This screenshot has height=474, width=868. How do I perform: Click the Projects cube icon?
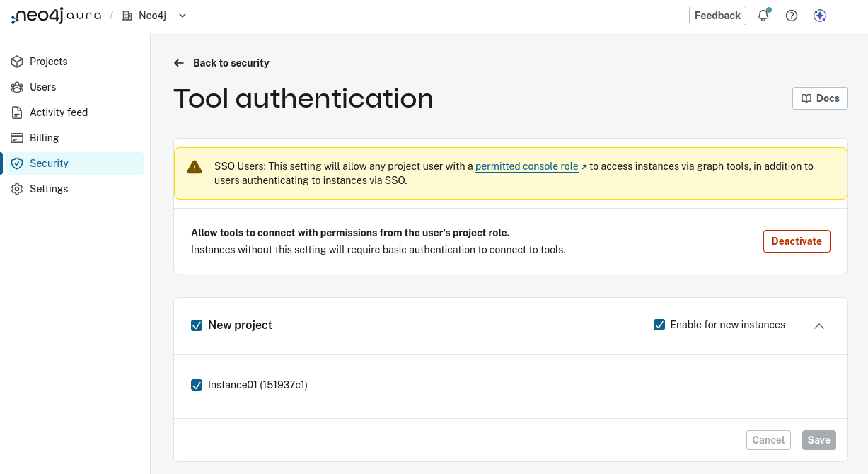coord(17,62)
